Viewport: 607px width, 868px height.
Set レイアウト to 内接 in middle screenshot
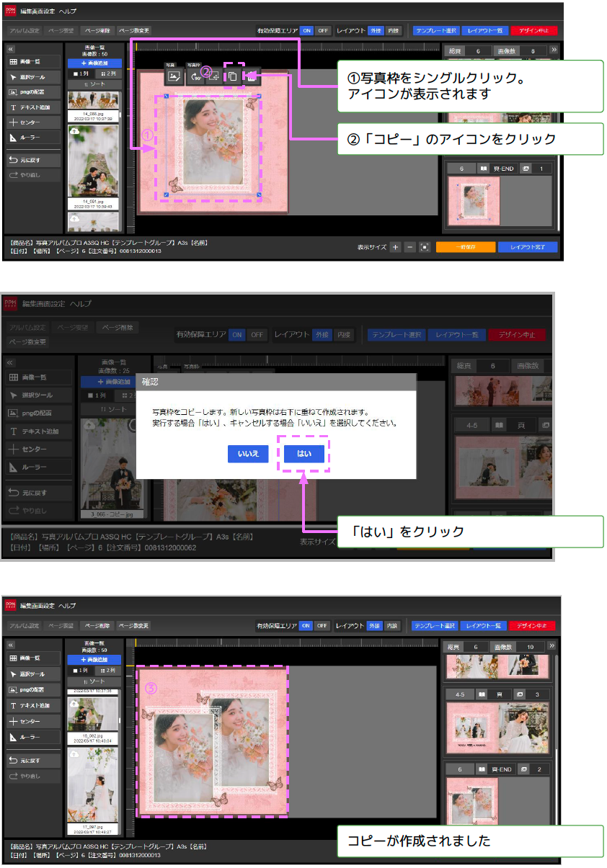(x=344, y=335)
